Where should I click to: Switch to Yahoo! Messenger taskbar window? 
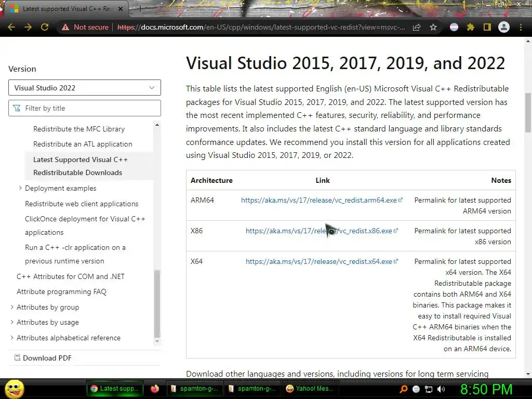click(310, 389)
